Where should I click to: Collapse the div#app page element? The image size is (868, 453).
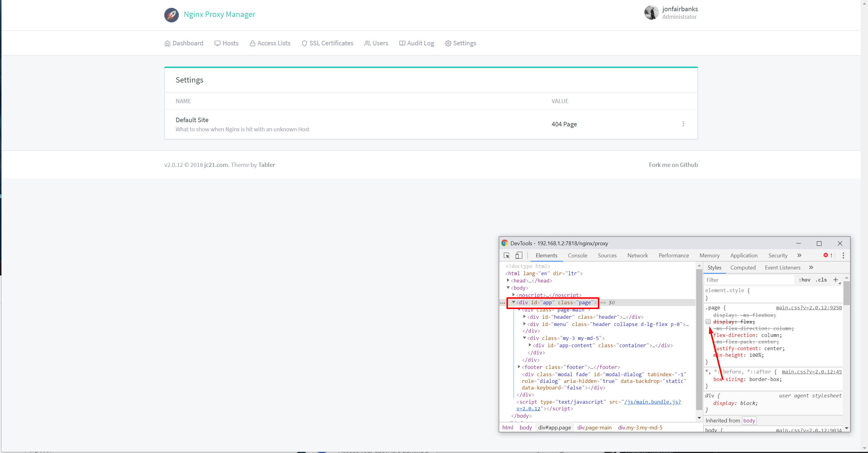click(513, 302)
